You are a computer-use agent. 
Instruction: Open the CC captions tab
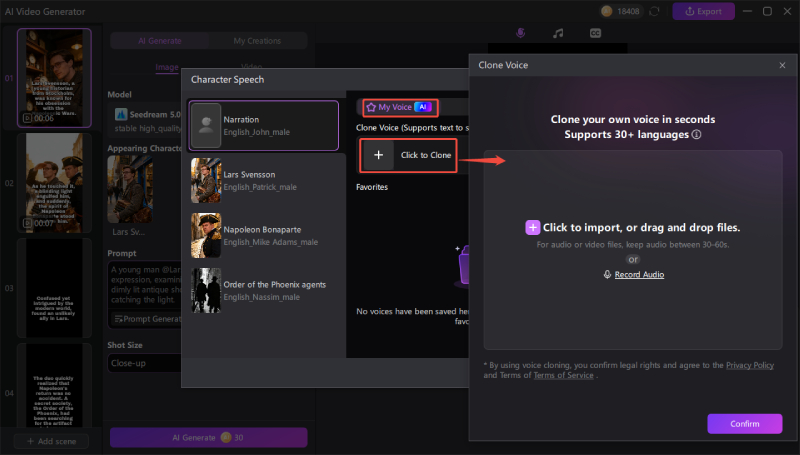595,33
